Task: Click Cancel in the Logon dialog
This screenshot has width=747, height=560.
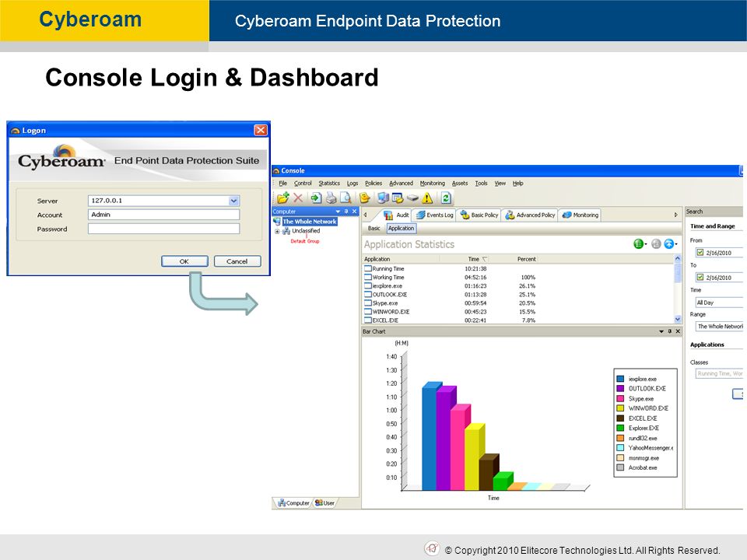Action: click(x=237, y=261)
